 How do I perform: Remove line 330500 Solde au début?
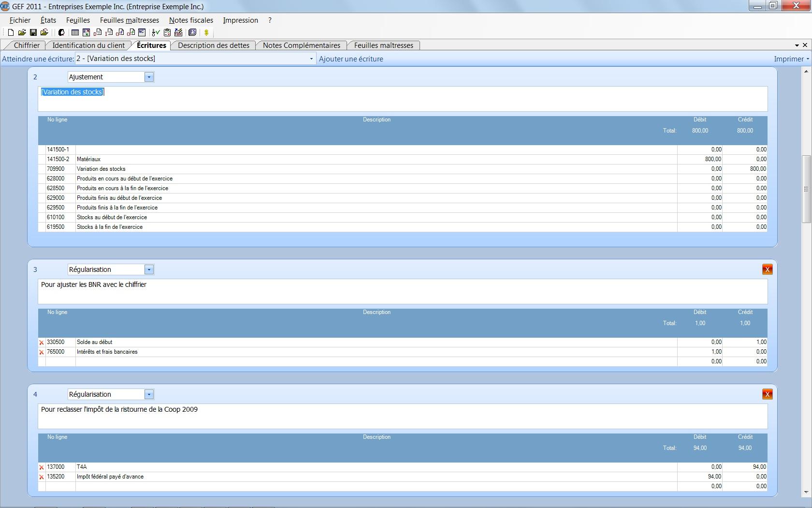42,343
